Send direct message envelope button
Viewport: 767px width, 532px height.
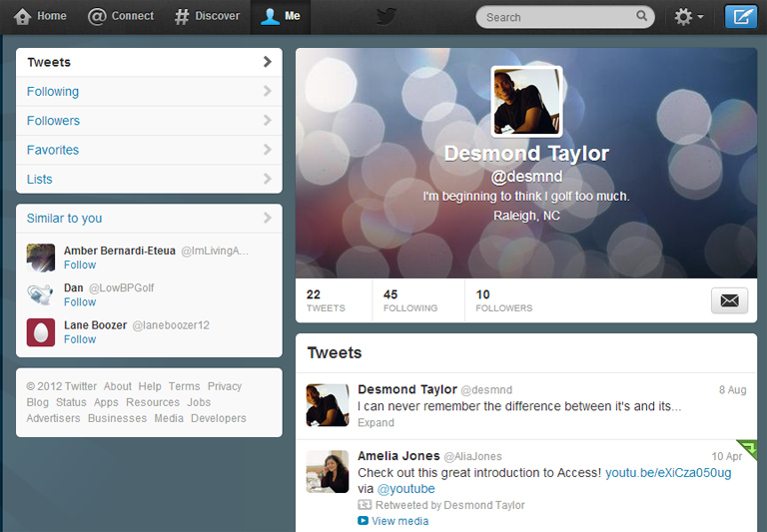coord(729,300)
